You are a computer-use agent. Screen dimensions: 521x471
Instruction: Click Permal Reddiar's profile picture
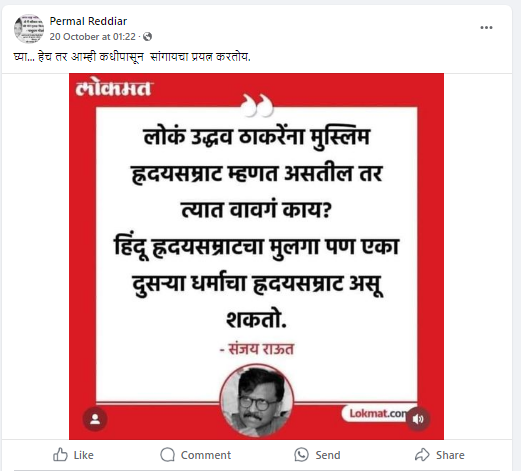pyautogui.click(x=29, y=29)
